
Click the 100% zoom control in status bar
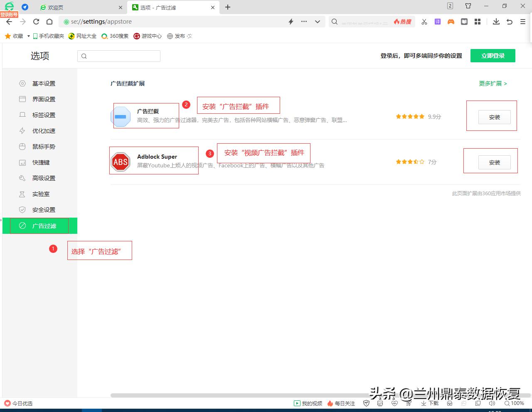pos(514,403)
